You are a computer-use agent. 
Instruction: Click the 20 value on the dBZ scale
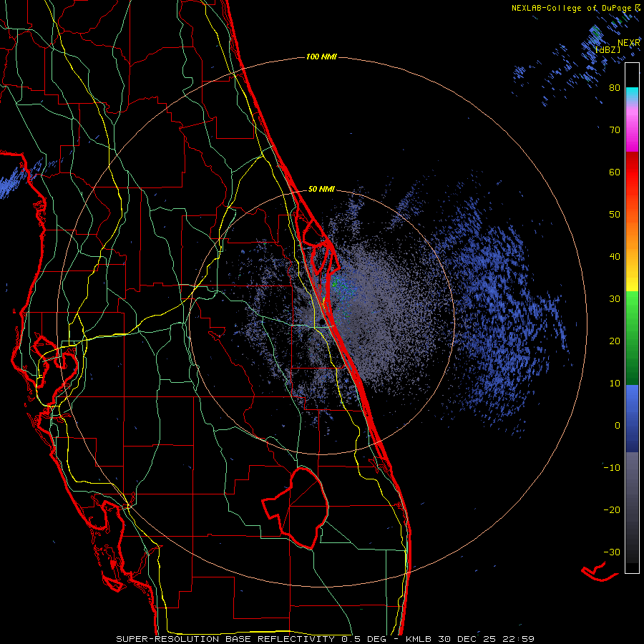click(615, 341)
